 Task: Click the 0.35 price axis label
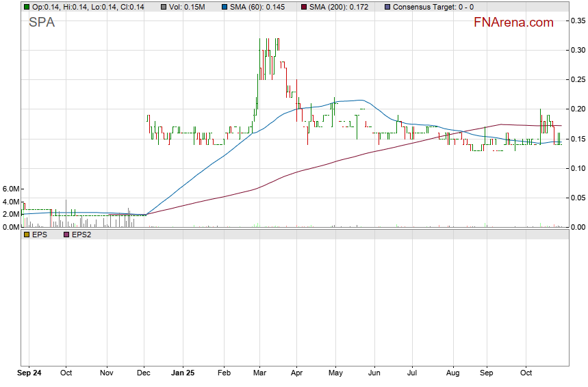pyautogui.click(x=578, y=21)
